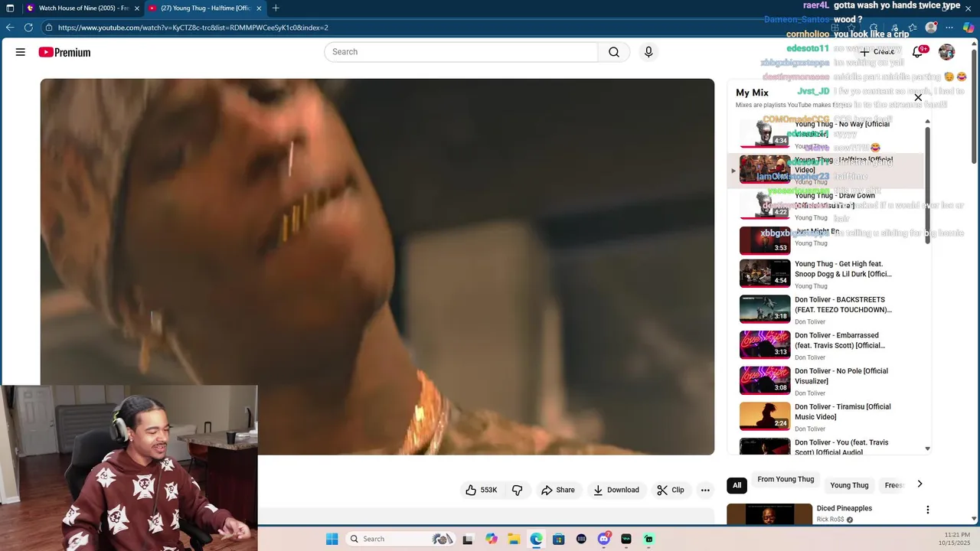
Task: Click playlist scrollbar down arrow
Action: coord(927,448)
